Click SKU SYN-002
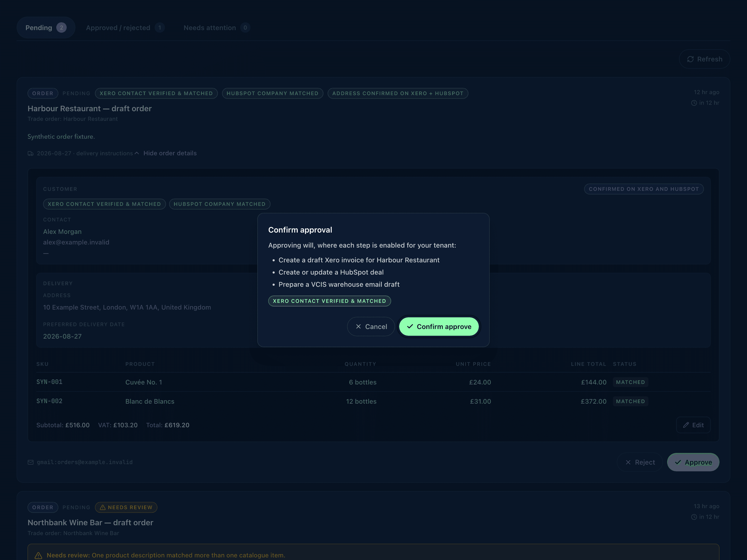Screen dimensions: 747x560 point(49,401)
